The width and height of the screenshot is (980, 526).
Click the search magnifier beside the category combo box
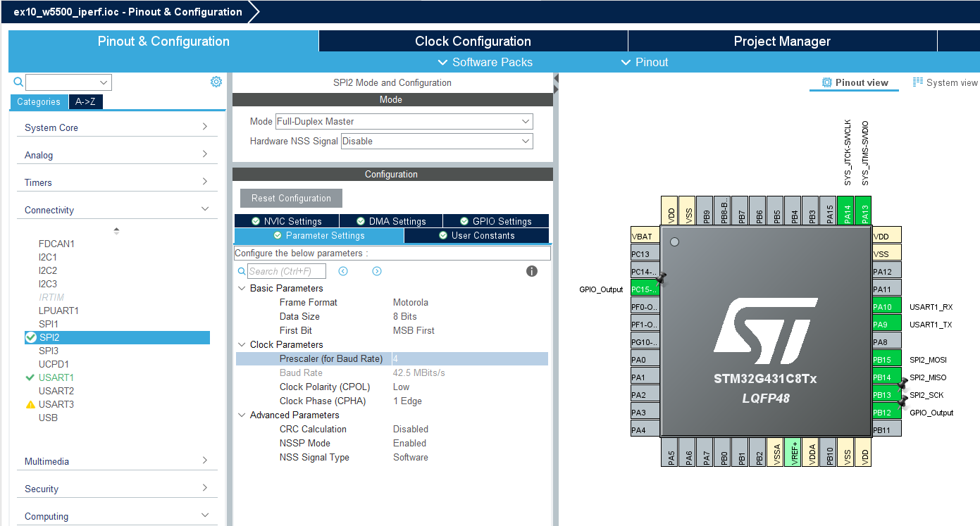(18, 82)
